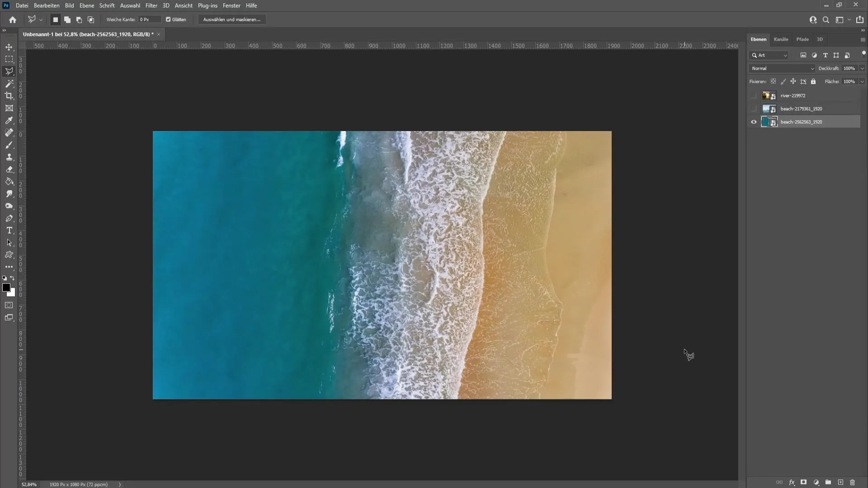868x488 pixels.
Task: Expand the Fläche fill dropdown arrow
Action: pyautogui.click(x=862, y=81)
